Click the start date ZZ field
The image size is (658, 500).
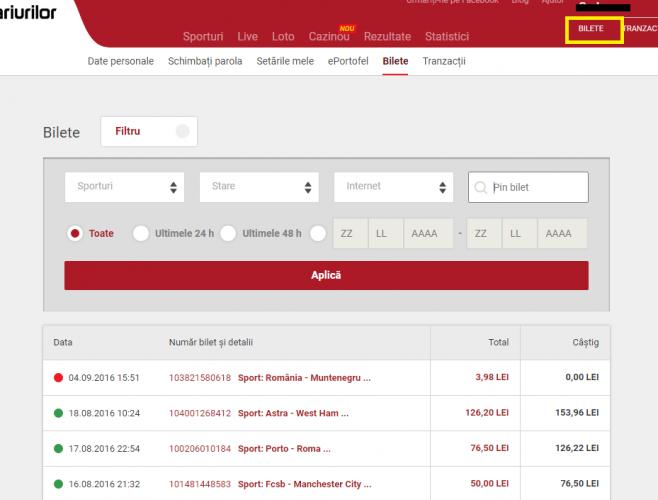[x=350, y=233]
